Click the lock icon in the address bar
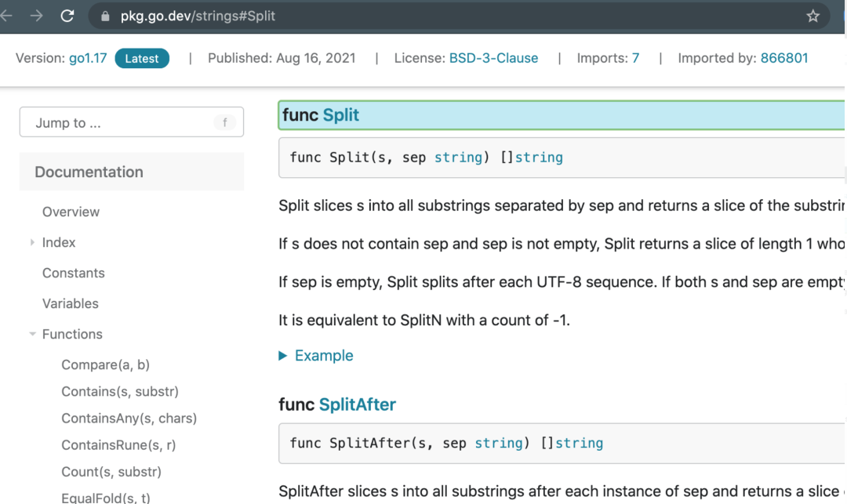Screen dimensions: 847x504 coord(105,16)
